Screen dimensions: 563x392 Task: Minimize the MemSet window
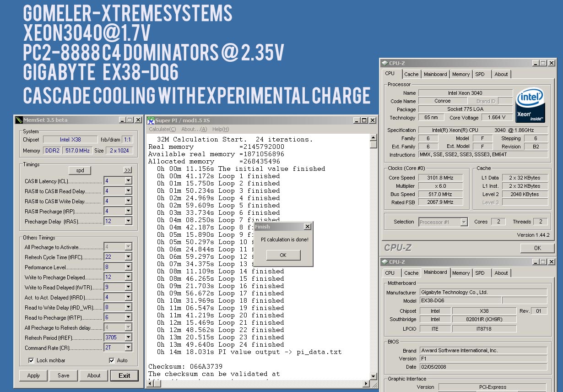[x=123, y=120]
